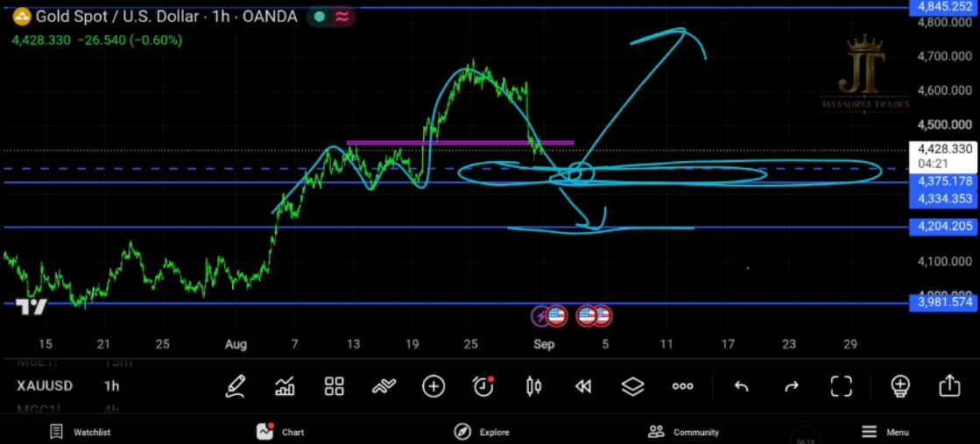Open the layout grid icon
Screen dimensions: 980x444
[335, 386]
